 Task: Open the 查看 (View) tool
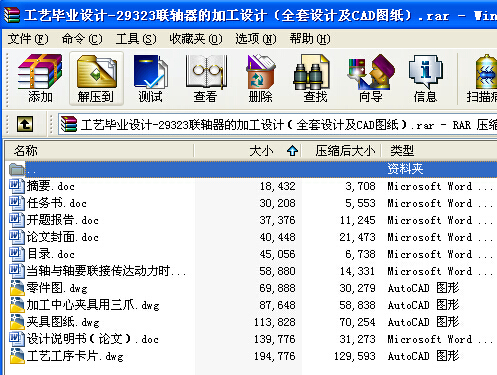coord(206,78)
